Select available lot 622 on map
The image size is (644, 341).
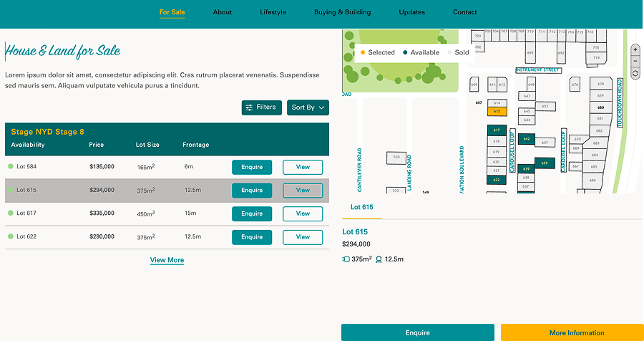[497, 180]
